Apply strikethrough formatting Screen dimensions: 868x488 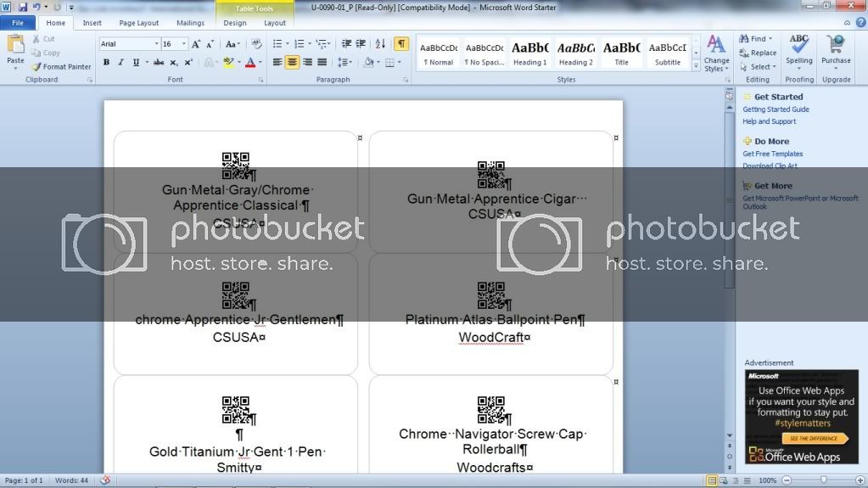[159, 63]
